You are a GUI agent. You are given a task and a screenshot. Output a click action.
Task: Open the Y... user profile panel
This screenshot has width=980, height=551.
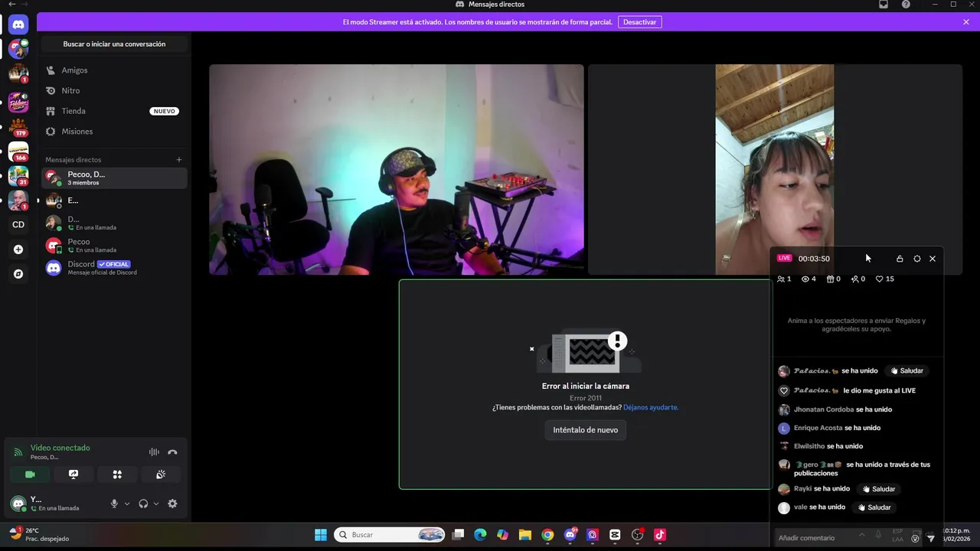[x=55, y=504]
